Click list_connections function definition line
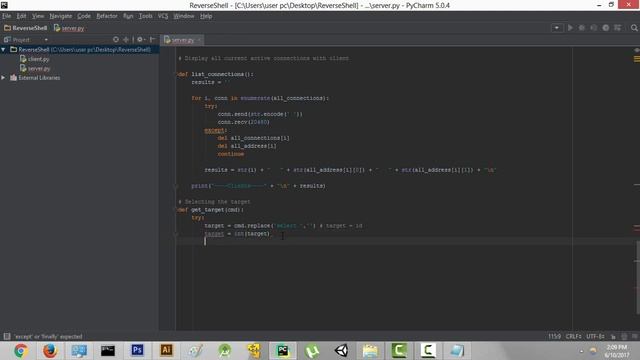Viewport: 640px width, 360px height. (x=216, y=74)
